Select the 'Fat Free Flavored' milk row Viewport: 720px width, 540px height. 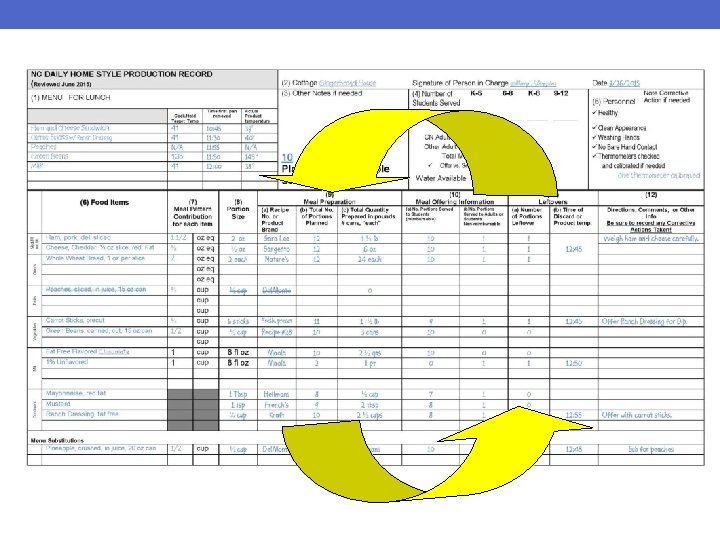[87, 352]
